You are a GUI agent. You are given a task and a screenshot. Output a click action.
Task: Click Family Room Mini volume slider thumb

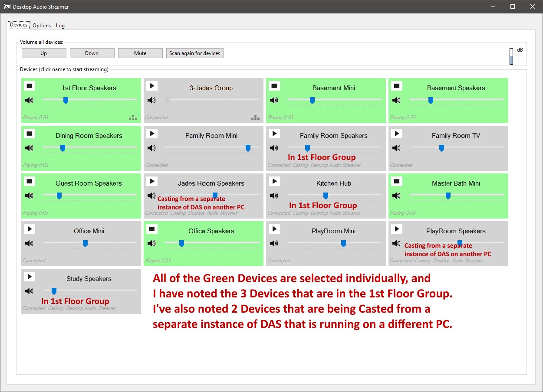click(x=248, y=148)
